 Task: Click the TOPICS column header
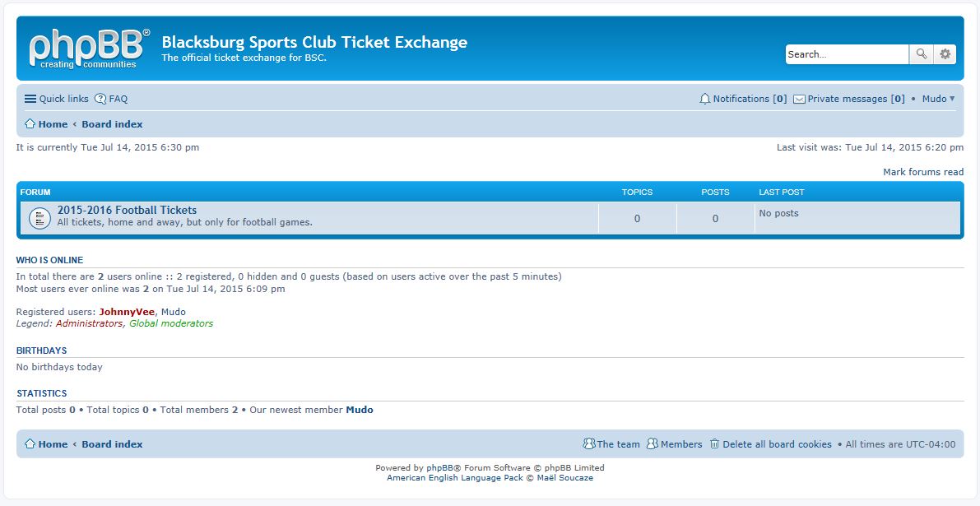point(637,192)
